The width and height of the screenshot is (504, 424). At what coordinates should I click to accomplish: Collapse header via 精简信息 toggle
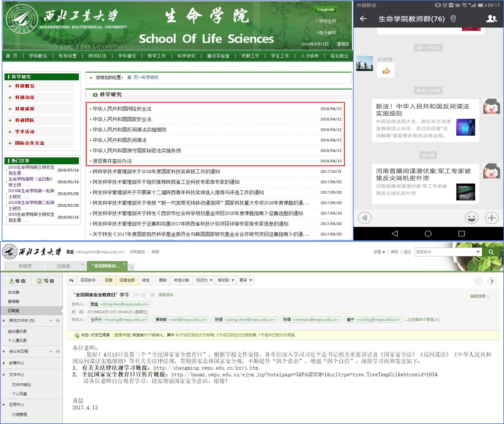tap(480, 296)
